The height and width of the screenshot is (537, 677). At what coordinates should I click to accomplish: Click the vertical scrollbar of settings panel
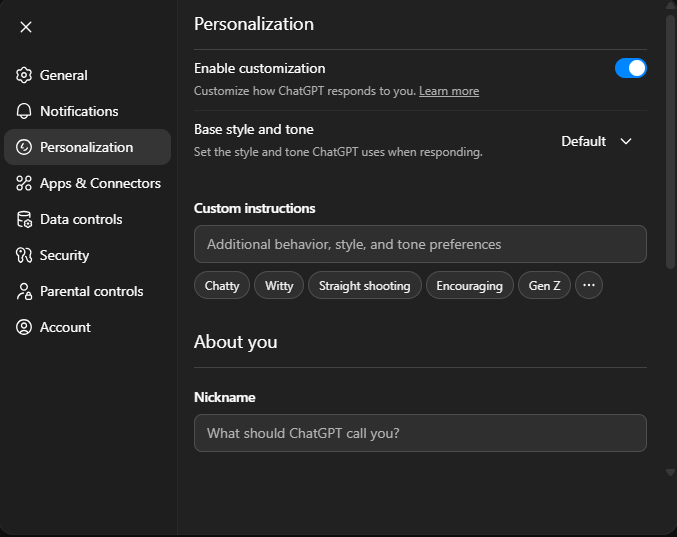click(670, 140)
